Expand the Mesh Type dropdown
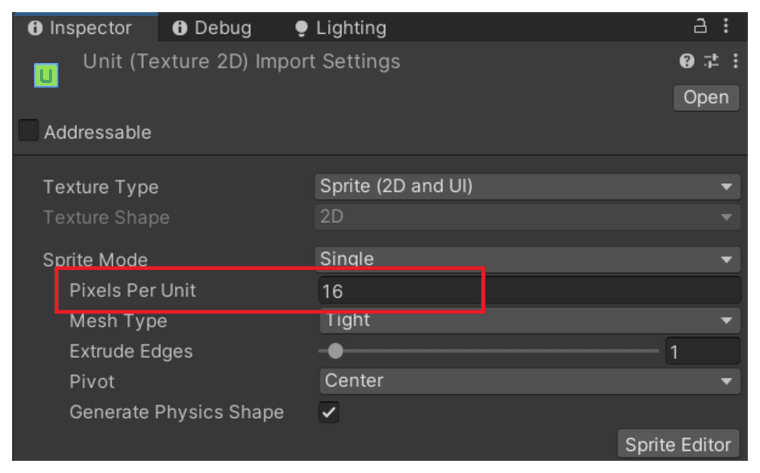Viewport: 760px width, 473px height. (530, 320)
